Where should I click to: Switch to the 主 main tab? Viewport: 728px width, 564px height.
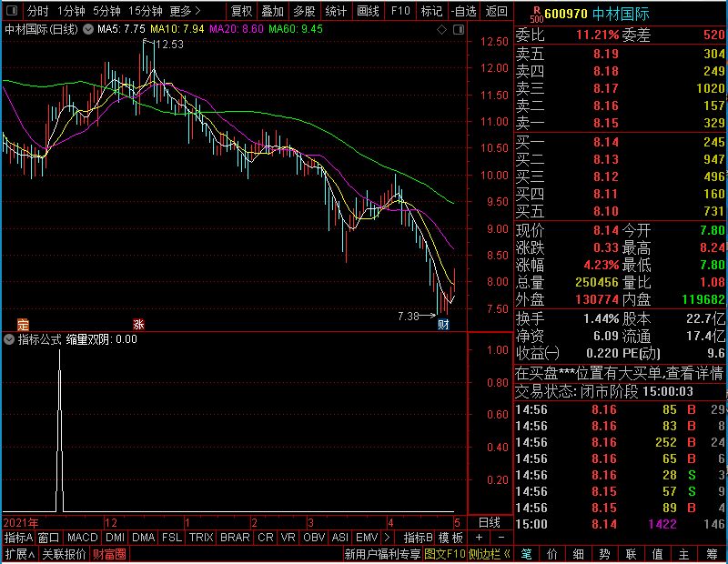click(x=684, y=554)
